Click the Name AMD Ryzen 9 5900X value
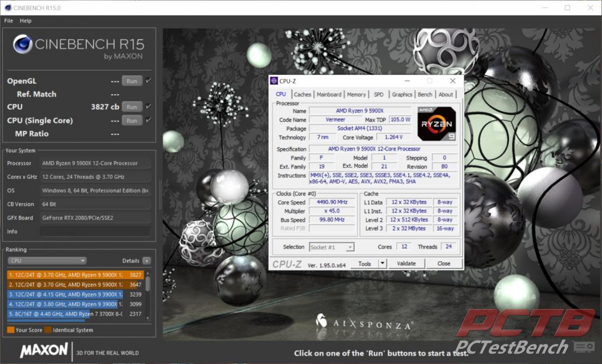Image resolution: width=602 pixels, height=364 pixels. pyautogui.click(x=360, y=110)
